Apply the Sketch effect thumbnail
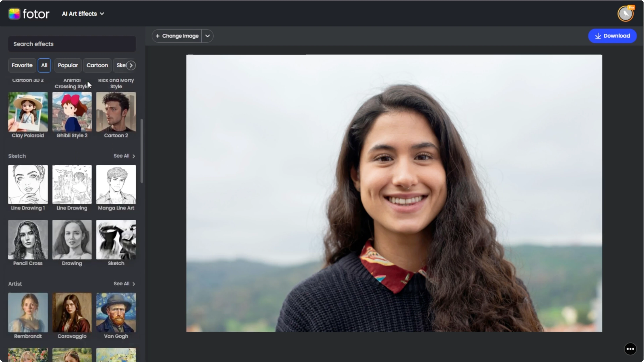Image resolution: width=644 pixels, height=362 pixels. tap(116, 240)
